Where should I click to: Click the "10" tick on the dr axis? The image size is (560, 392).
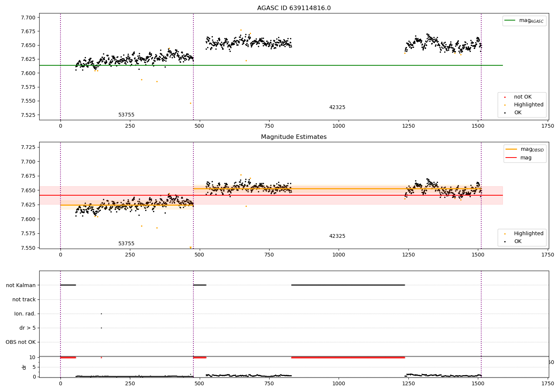pyautogui.click(x=32, y=357)
